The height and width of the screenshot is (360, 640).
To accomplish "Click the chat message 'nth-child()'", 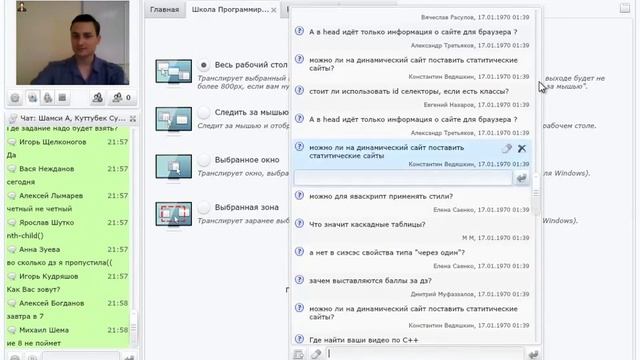I will tap(25, 236).
